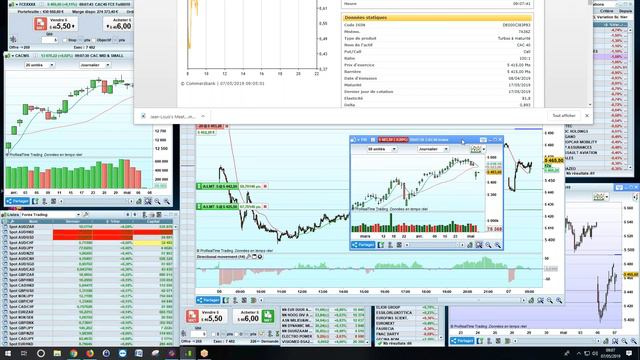Click the red Vendre button in top order panel
Image resolution: width=640 pixels, height=360 pixels.
(40, 24)
